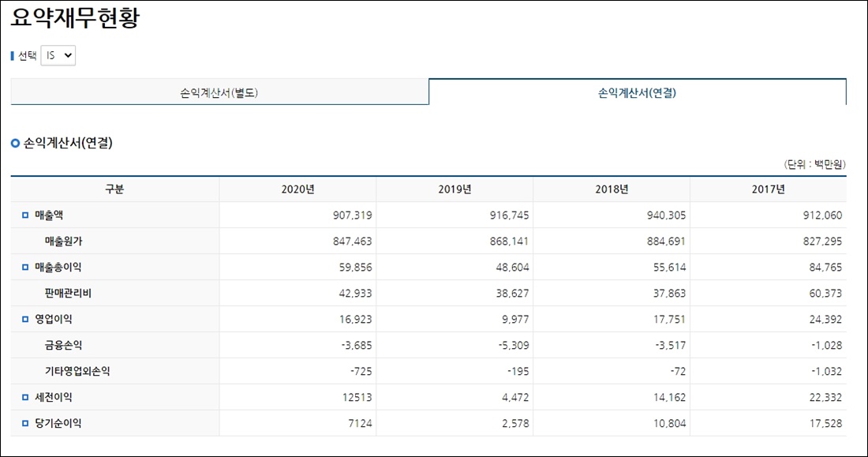Viewport: 868px width, 457px height.
Task: Click the 기타영업외손익 row label
Action: [77, 371]
